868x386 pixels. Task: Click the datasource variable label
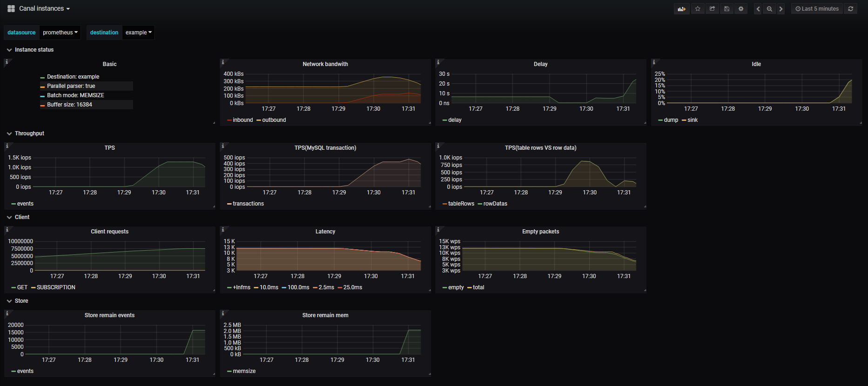21,33
